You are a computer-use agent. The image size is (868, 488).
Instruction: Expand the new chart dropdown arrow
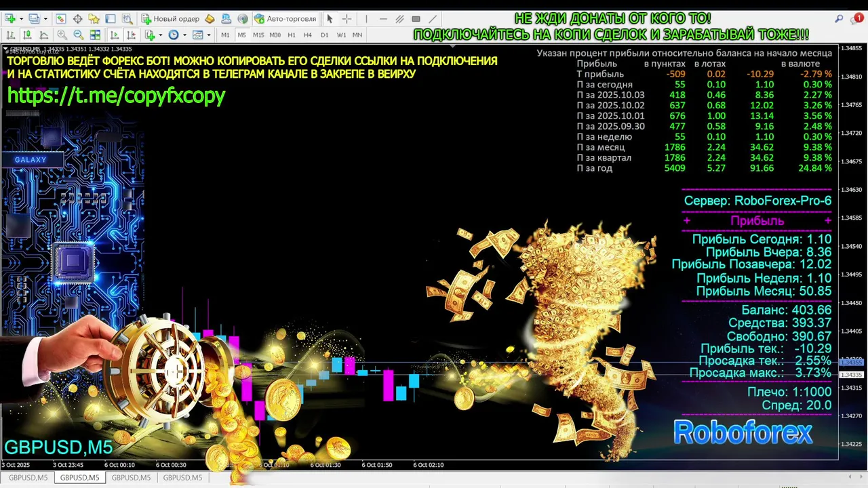click(x=21, y=19)
